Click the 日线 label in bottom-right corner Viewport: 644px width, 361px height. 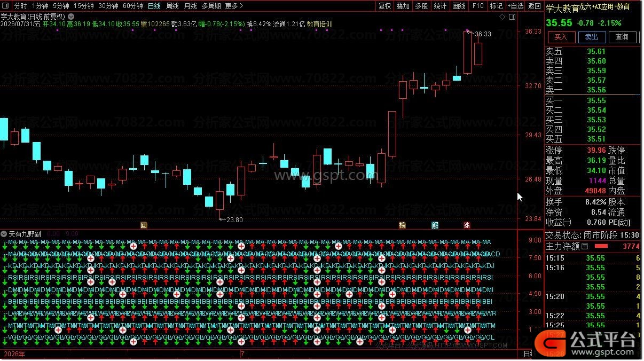coord(528,354)
